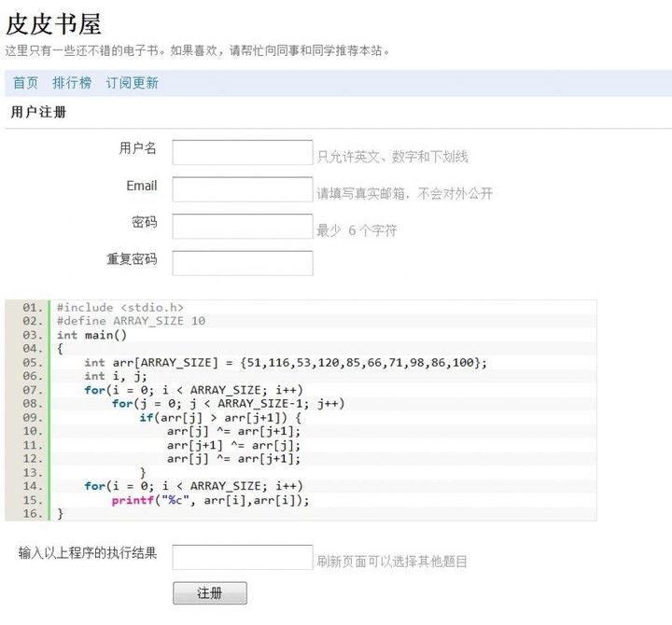
Task: Click the 重复密码 field label
Action: 131,259
